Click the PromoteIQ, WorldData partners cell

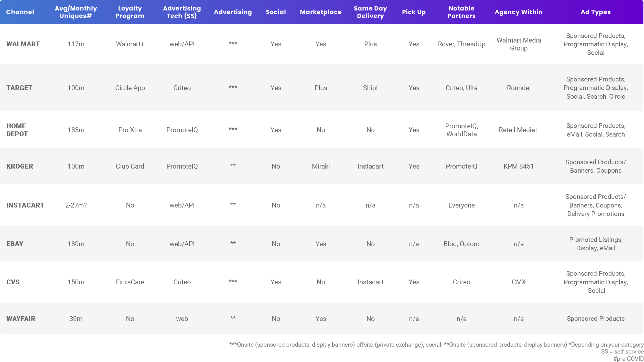461,130
